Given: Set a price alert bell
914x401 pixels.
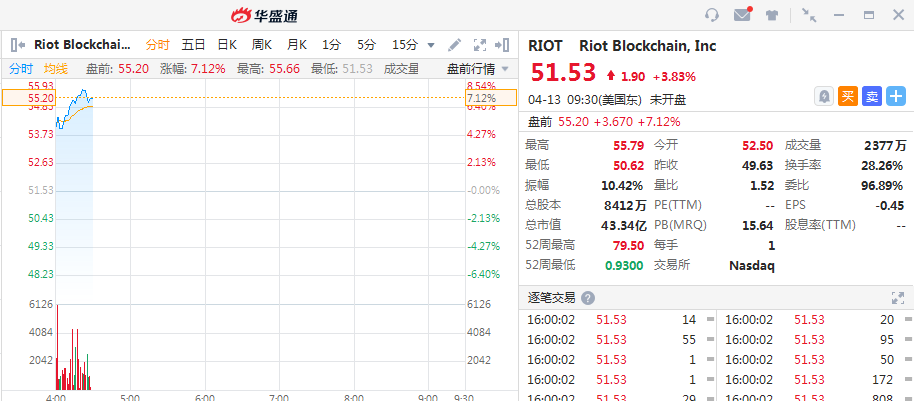Looking at the screenshot, I should click(x=824, y=96).
